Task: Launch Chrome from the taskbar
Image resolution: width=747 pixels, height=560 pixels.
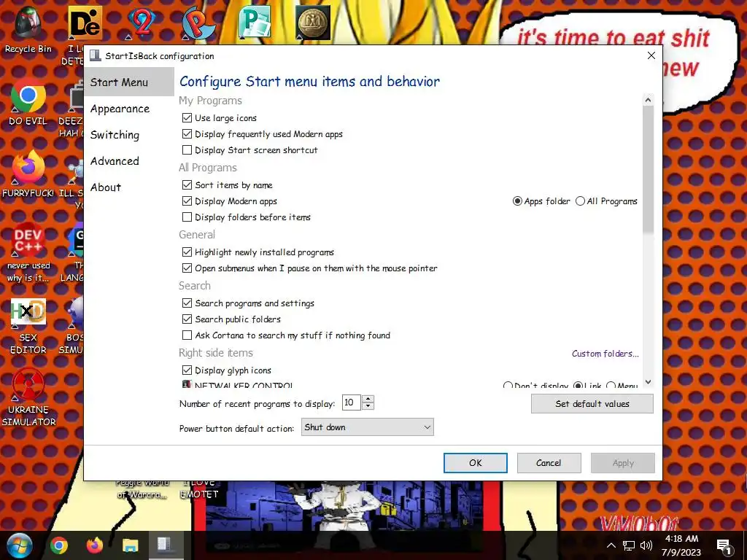Action: (x=58, y=545)
